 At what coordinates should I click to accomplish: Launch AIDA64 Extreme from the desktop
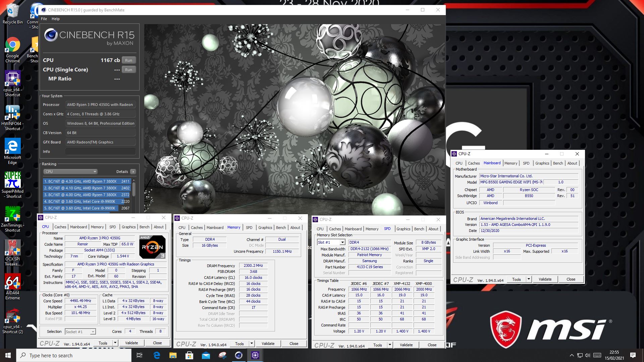click(x=12, y=287)
